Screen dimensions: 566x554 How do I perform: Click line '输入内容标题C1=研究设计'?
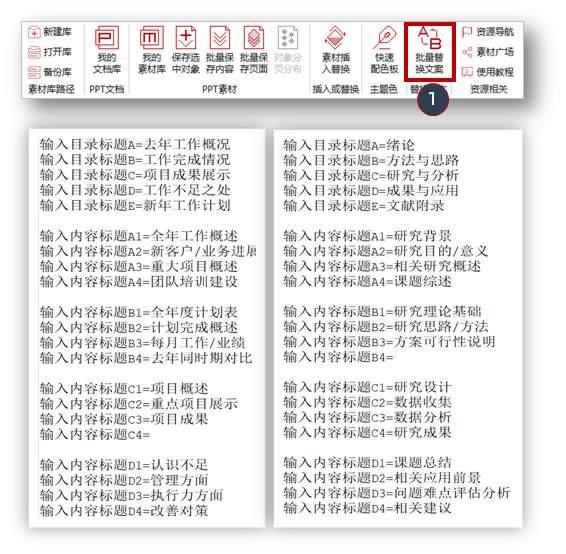[x=367, y=387]
